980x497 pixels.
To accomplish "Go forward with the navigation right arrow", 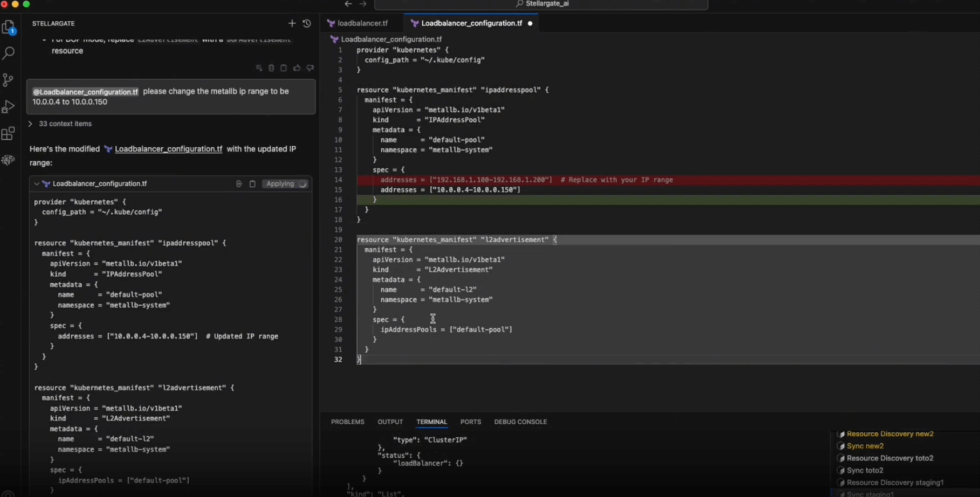I will coord(362,4).
